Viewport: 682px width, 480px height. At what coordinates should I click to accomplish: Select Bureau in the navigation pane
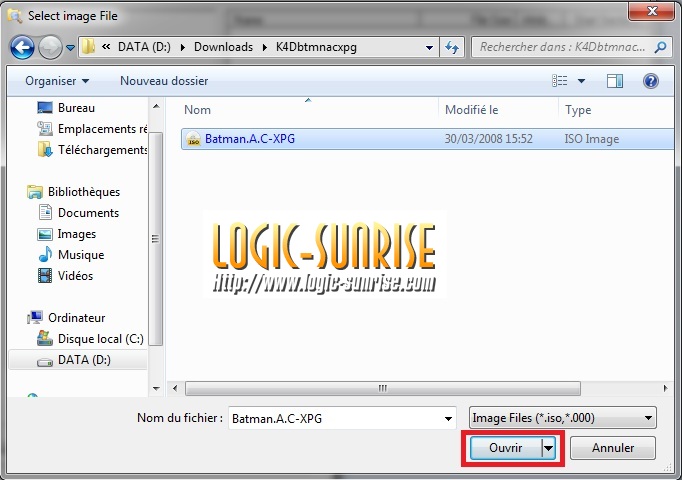[x=76, y=108]
